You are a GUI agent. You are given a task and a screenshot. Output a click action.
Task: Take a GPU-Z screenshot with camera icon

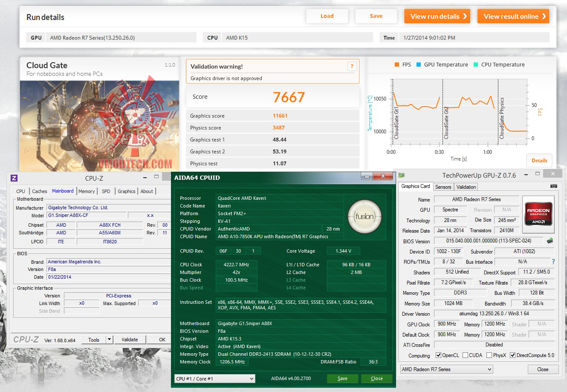coord(553,186)
